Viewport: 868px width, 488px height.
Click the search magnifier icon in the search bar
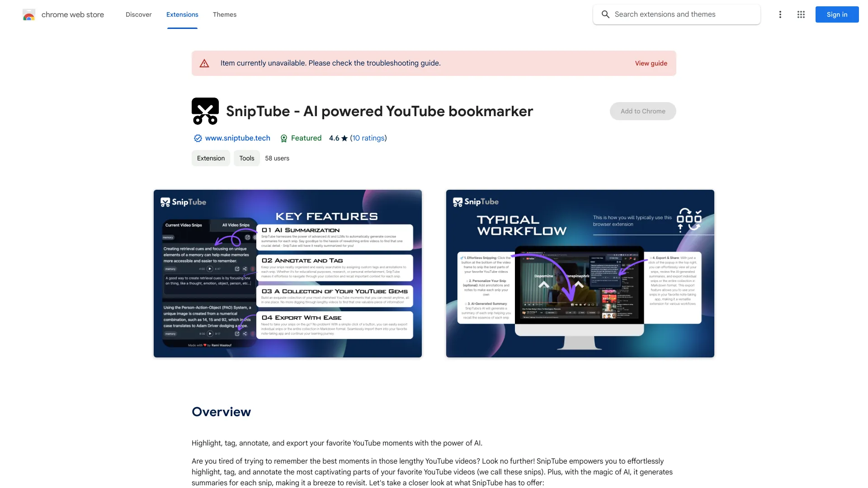[x=606, y=14]
